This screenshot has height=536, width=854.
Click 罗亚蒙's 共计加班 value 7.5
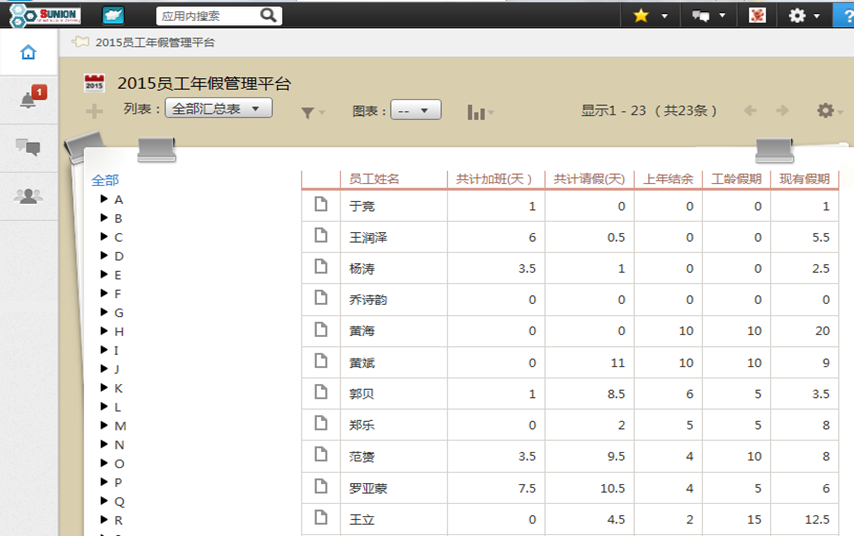click(527, 488)
